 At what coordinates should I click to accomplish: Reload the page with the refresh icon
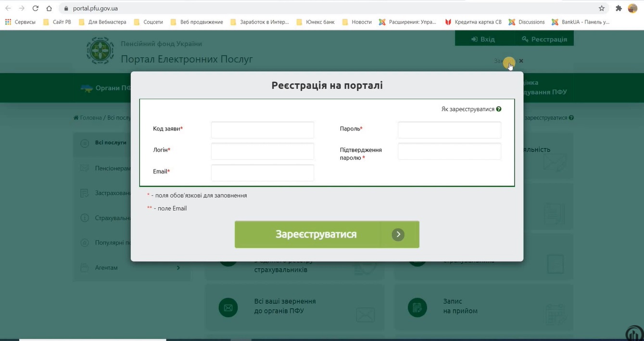(x=34, y=8)
